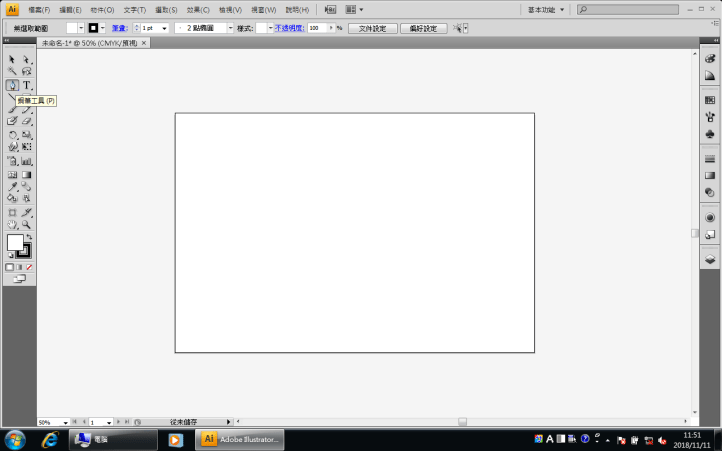Select the Zoom magnifier tool
The height and width of the screenshot is (451, 722).
click(x=26, y=225)
